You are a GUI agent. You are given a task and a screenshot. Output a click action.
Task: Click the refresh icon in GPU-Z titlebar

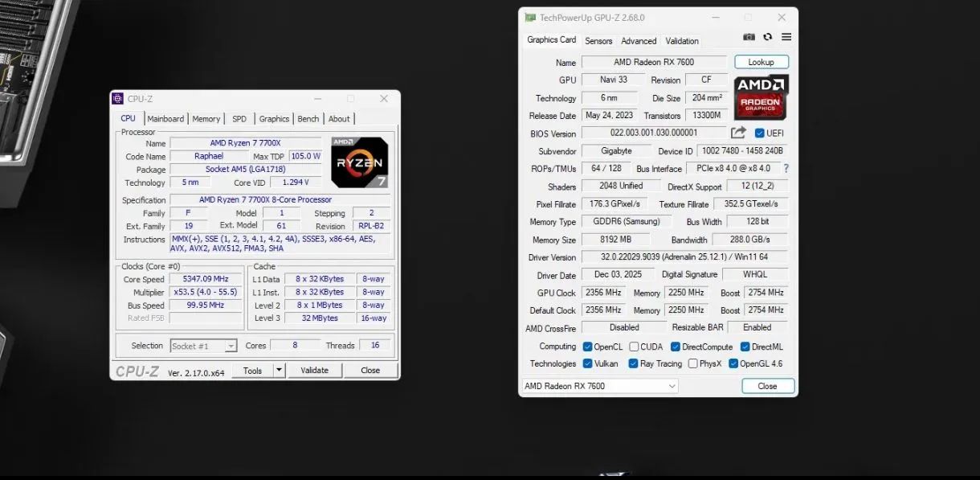[x=767, y=36]
